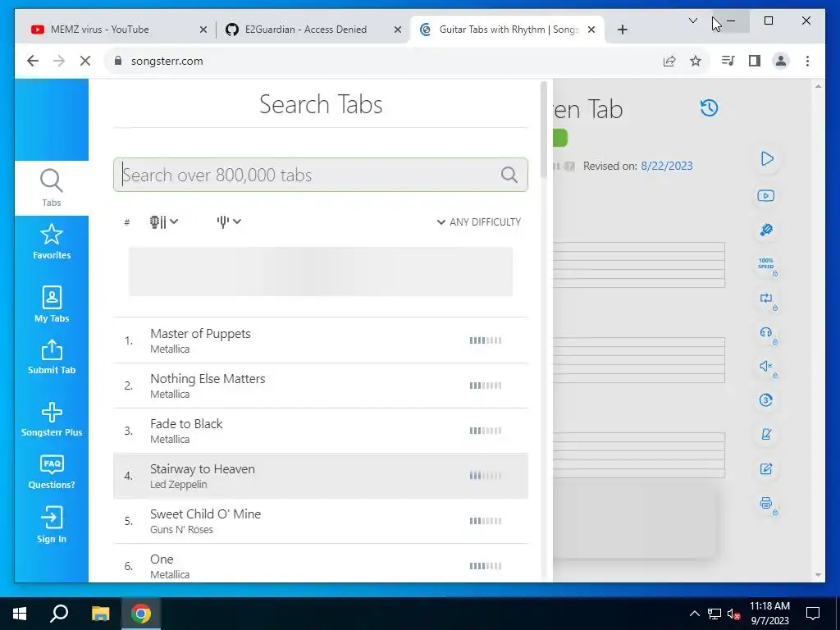This screenshot has width=840, height=630.
Task: Open Nothing Else Matters tab
Action: pyautogui.click(x=321, y=386)
